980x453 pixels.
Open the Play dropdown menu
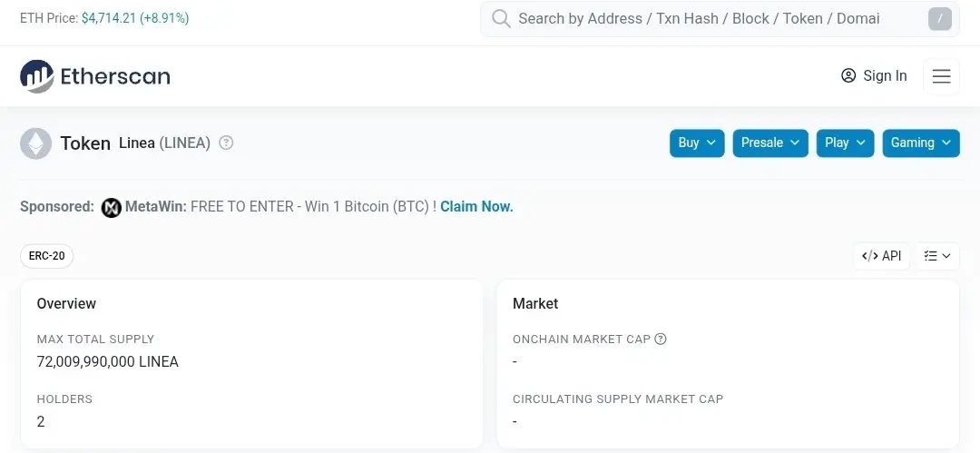tap(845, 143)
